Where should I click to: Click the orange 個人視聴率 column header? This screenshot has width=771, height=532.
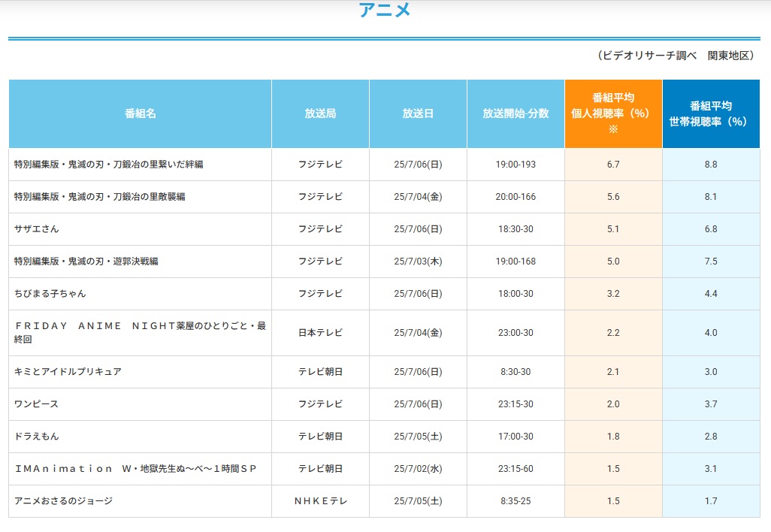613,113
